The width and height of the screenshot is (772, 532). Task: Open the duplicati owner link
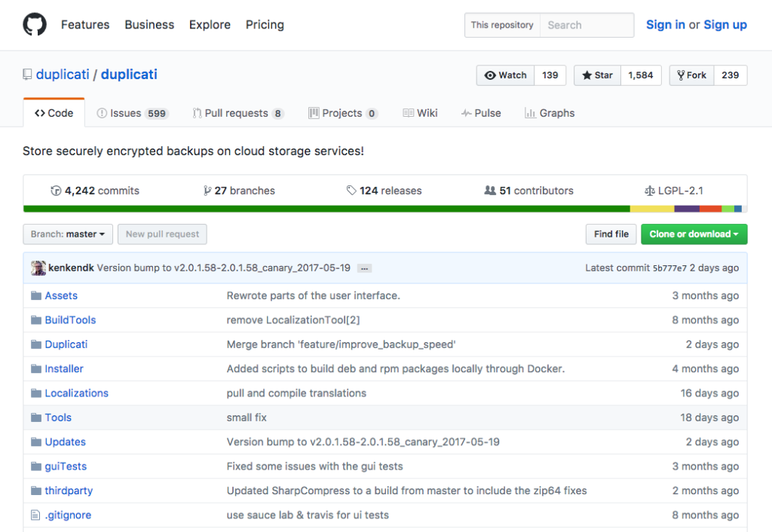point(63,75)
